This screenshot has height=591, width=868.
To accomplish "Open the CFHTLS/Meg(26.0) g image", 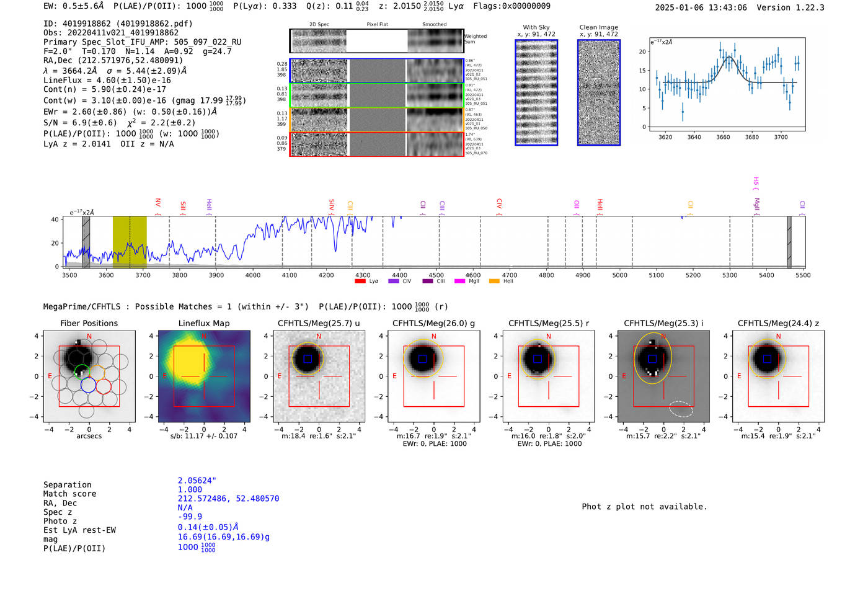I will [x=433, y=376].
